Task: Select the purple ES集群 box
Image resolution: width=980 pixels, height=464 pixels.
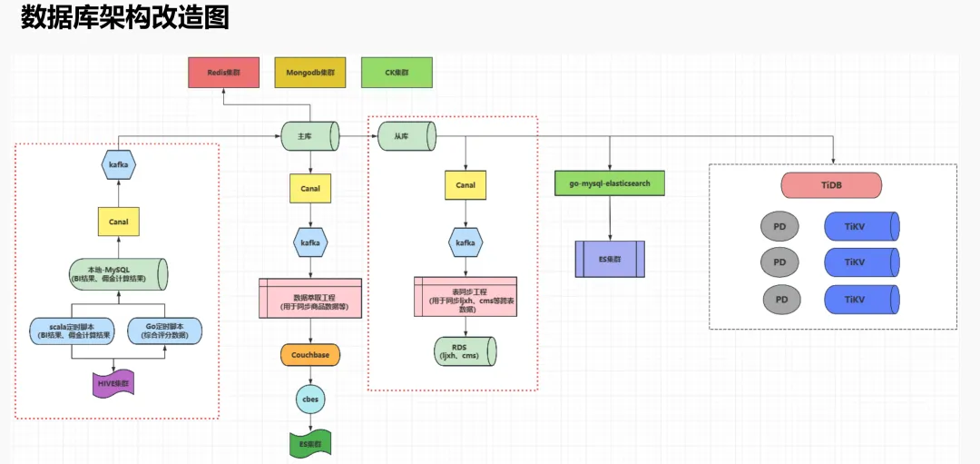Action: pos(610,259)
